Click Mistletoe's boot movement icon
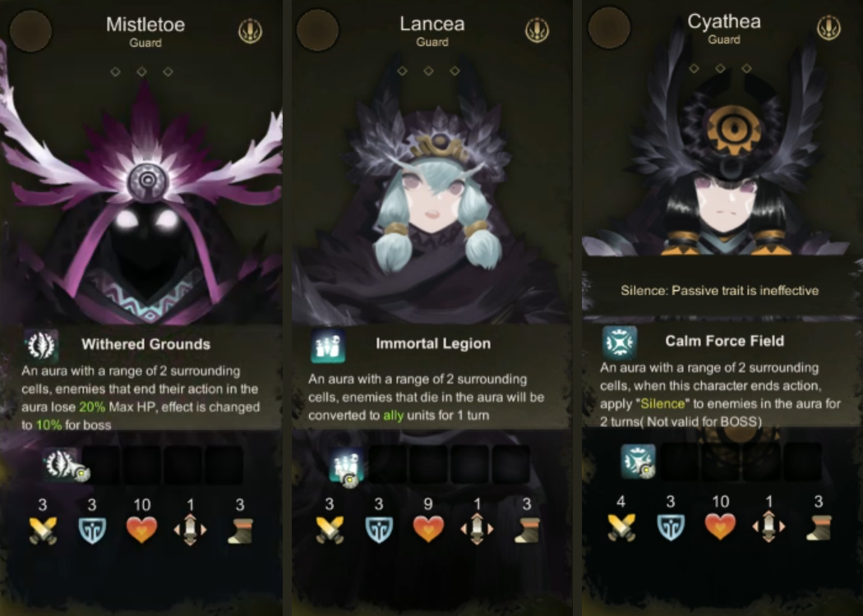 pos(241,531)
